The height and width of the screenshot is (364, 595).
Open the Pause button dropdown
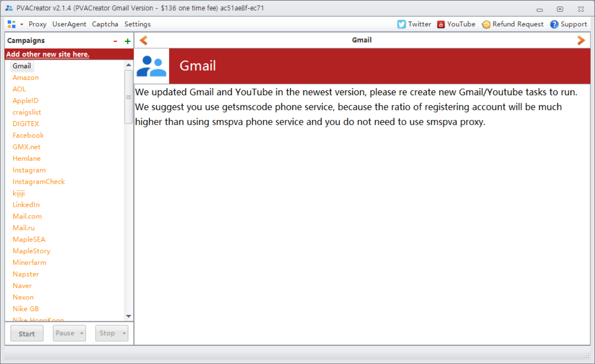tap(82, 334)
